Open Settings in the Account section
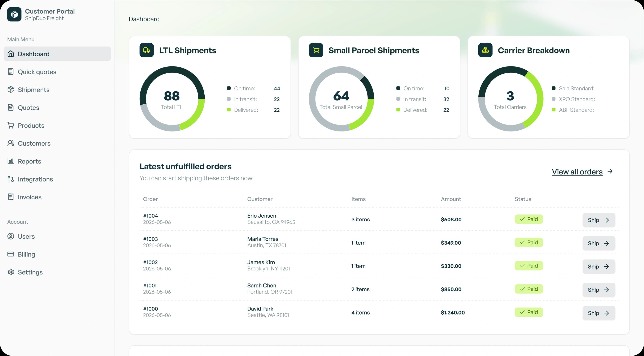Viewport: 644px width, 356px height. [57, 272]
